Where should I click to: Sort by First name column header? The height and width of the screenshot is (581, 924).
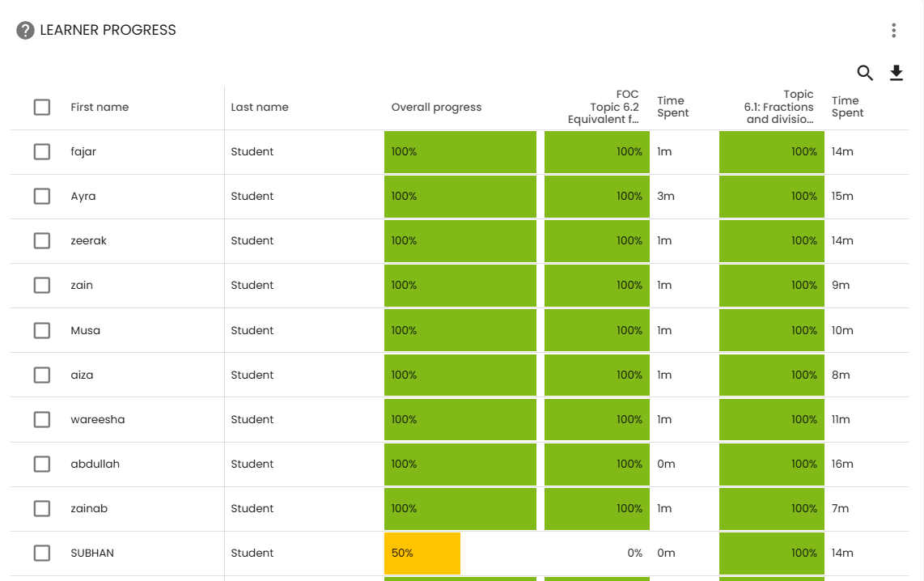click(100, 107)
